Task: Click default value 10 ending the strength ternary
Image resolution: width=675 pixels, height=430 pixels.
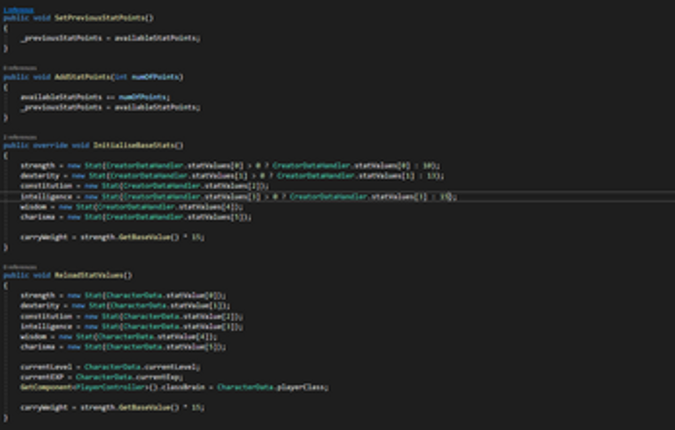Action: click(x=427, y=165)
